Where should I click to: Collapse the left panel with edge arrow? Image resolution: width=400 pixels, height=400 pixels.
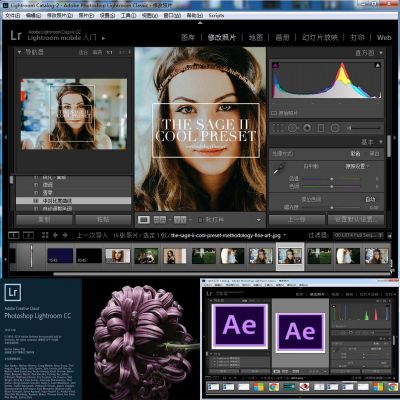5,137
